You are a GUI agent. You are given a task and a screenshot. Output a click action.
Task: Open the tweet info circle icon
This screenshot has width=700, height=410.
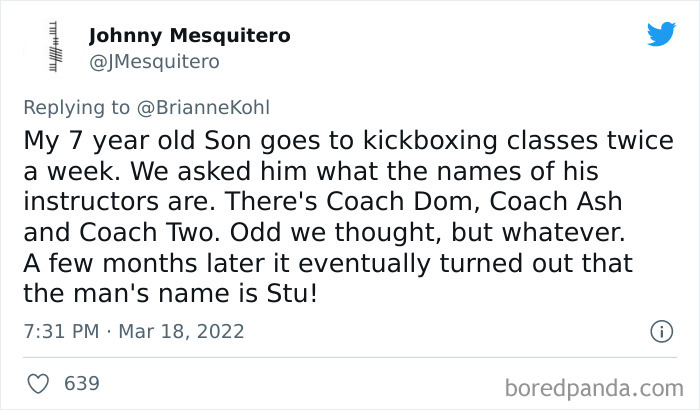tap(660, 330)
